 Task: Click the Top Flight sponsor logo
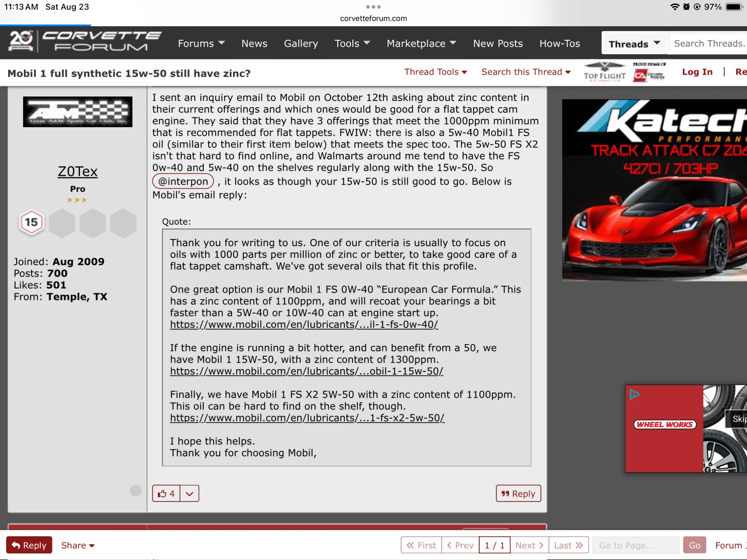pyautogui.click(x=605, y=72)
